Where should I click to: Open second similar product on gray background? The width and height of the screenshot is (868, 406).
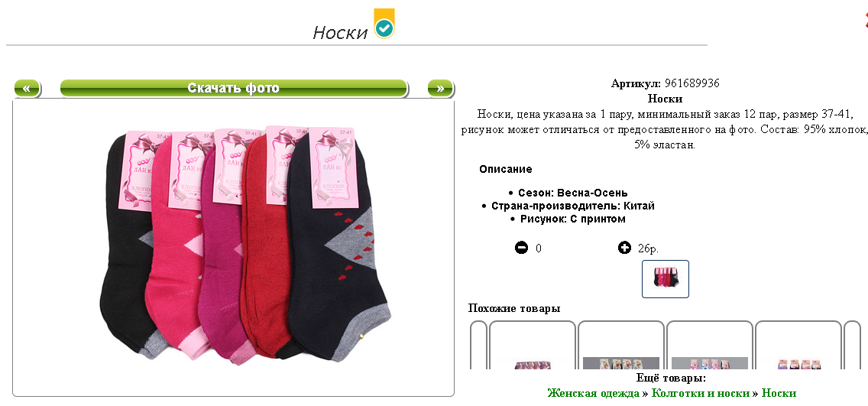point(621,345)
